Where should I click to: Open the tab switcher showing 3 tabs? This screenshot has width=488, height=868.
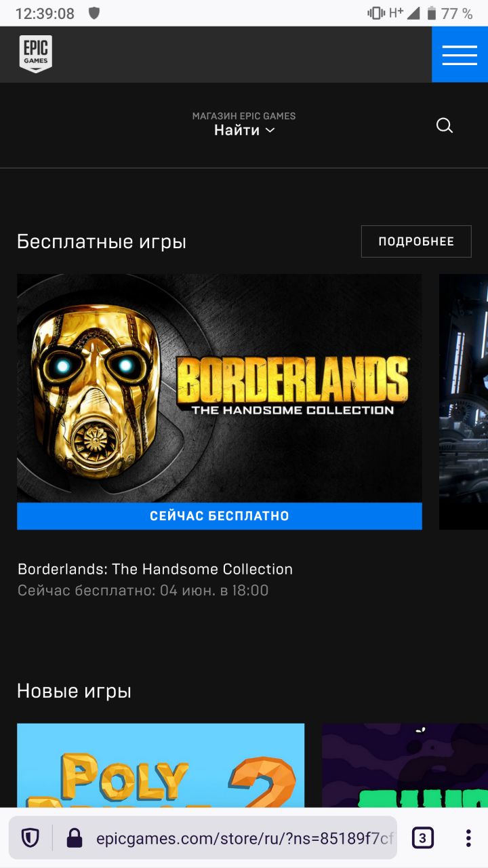422,838
